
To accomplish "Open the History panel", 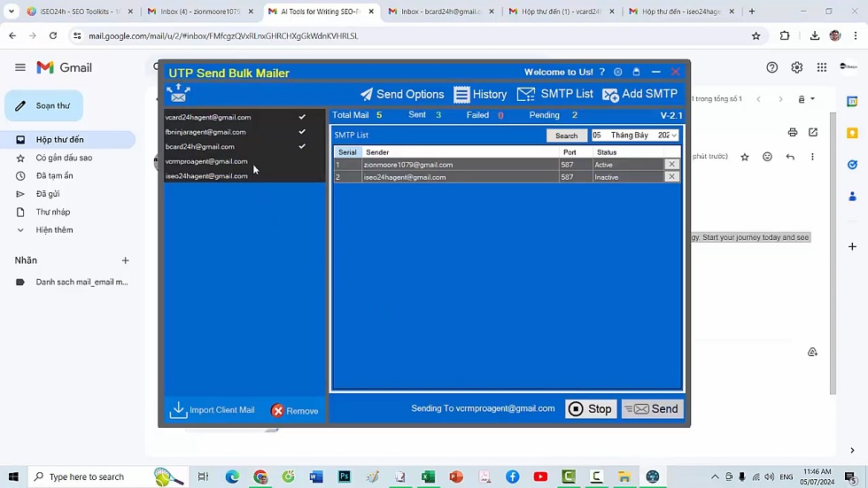I will [x=480, y=94].
